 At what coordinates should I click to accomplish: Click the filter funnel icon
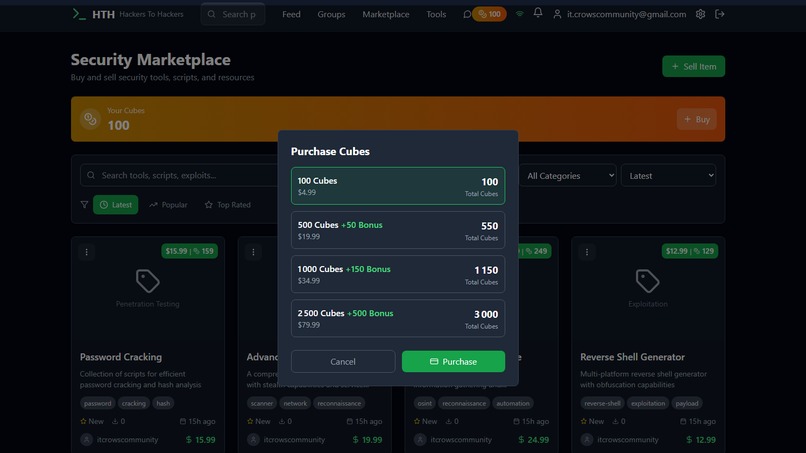coord(84,205)
